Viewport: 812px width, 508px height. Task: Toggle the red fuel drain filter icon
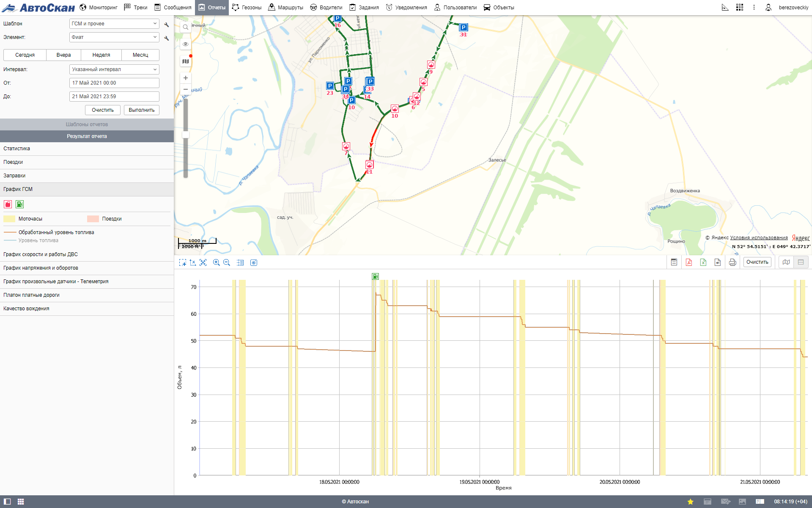tap(8, 204)
